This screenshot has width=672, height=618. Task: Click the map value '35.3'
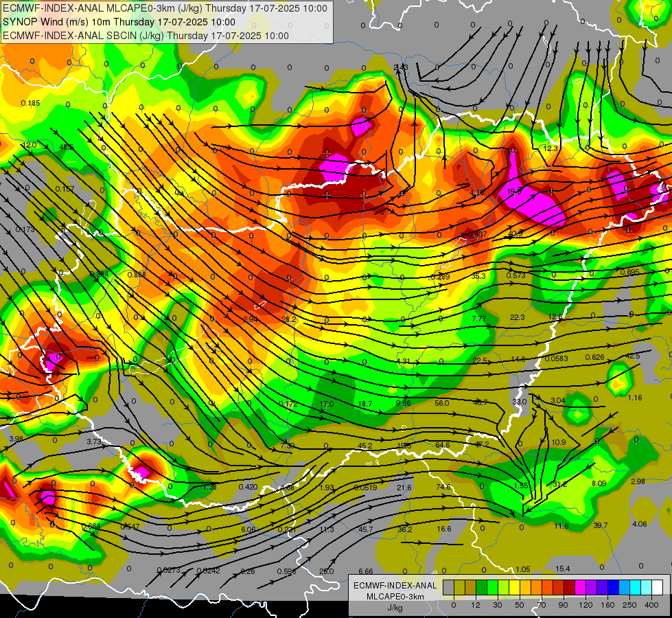(x=478, y=276)
